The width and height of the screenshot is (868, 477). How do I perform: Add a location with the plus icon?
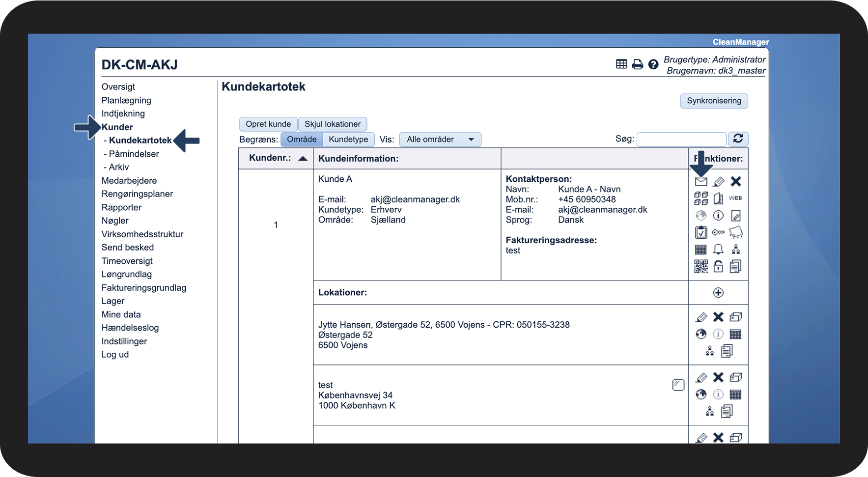pos(718,293)
